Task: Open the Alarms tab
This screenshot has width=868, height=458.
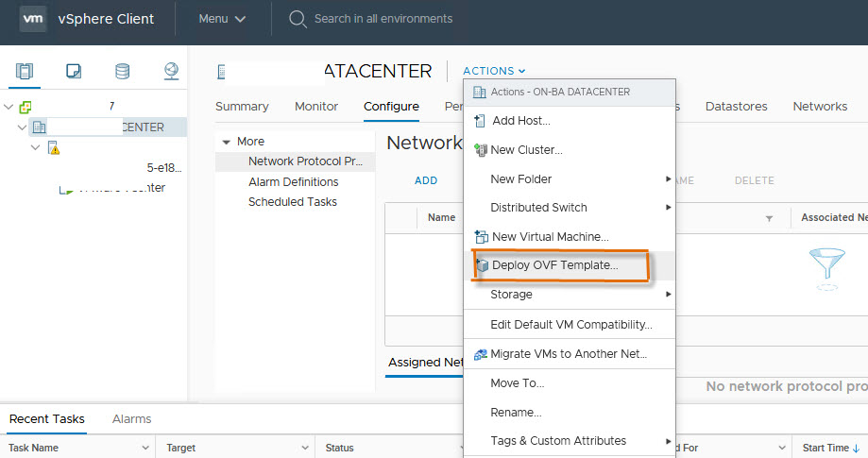Action: coord(131,418)
